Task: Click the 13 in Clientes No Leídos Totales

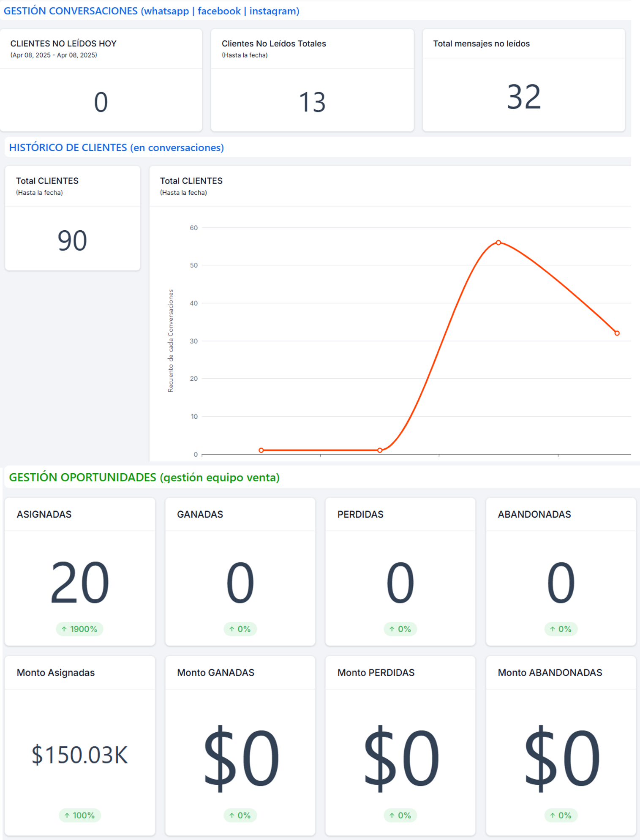Action: coord(312,102)
